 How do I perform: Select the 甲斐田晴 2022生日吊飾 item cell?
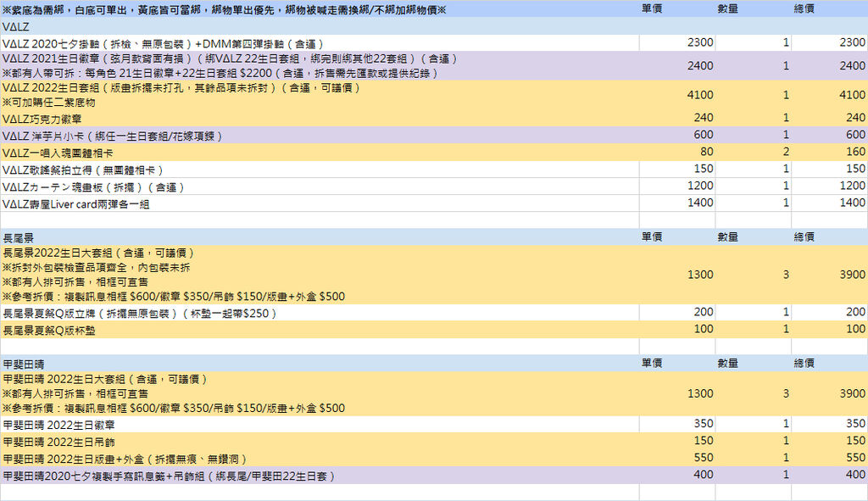pos(320,442)
